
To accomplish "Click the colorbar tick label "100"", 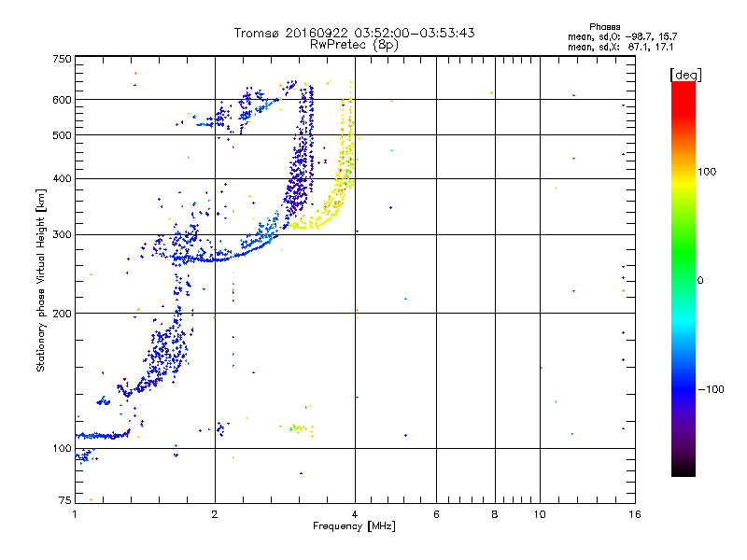I will (707, 172).
